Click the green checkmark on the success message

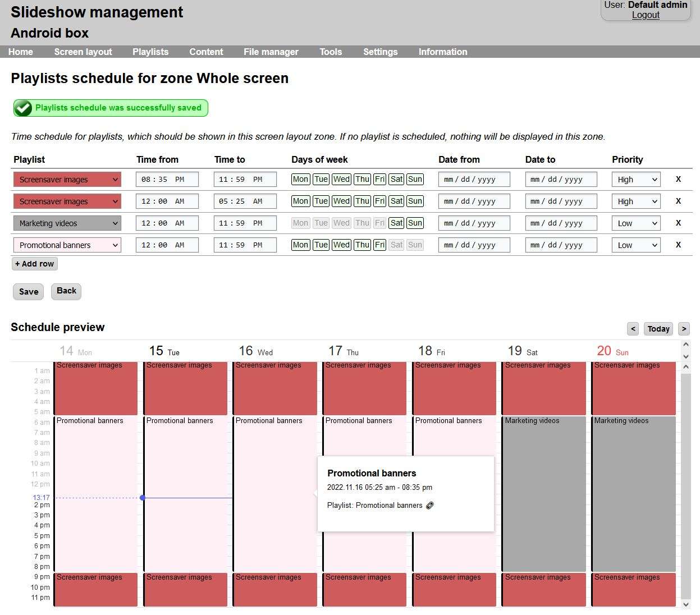click(22, 108)
